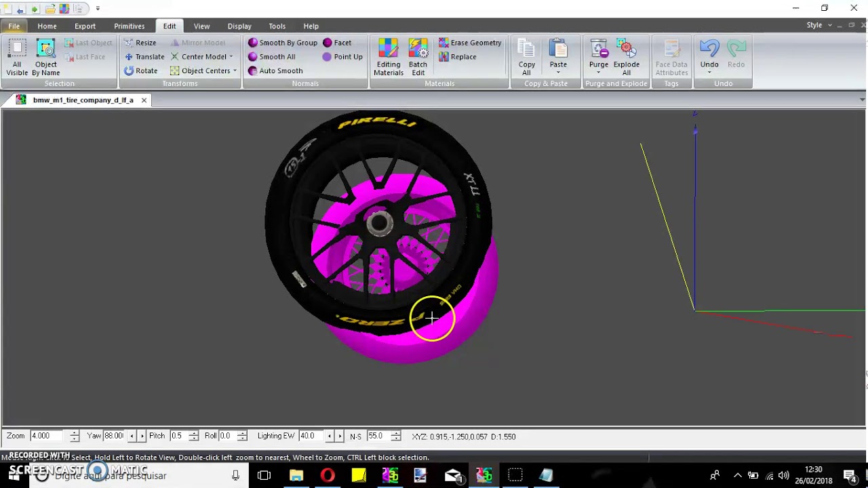Apply Point Up normals

(x=342, y=57)
